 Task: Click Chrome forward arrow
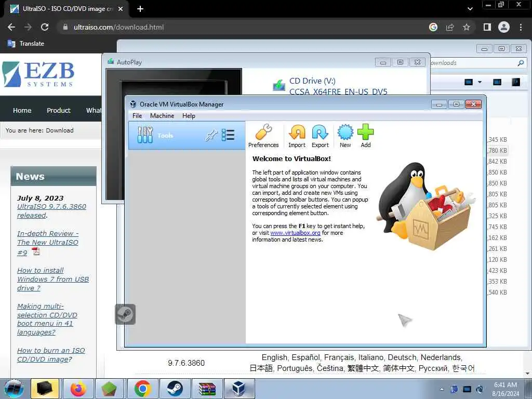28,27
